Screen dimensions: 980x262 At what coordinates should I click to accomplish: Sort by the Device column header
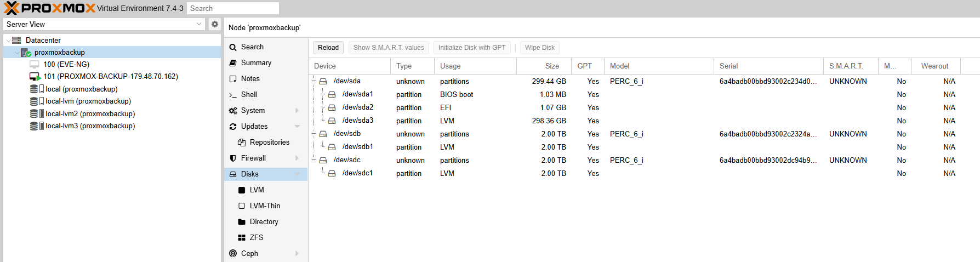pos(349,66)
